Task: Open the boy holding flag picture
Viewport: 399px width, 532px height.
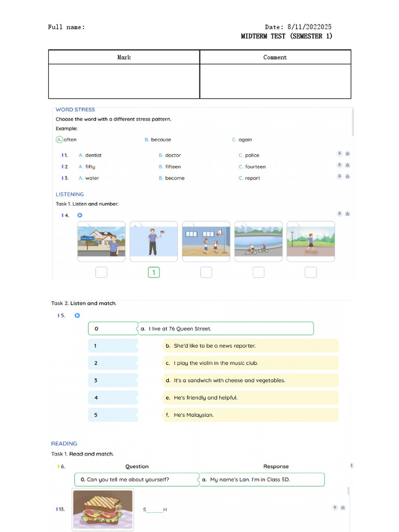Action: pyautogui.click(x=154, y=241)
